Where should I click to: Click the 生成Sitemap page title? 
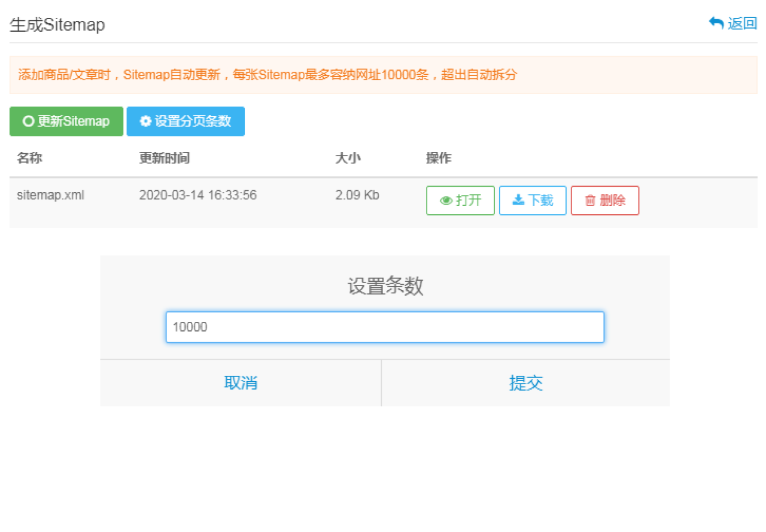[x=57, y=25]
